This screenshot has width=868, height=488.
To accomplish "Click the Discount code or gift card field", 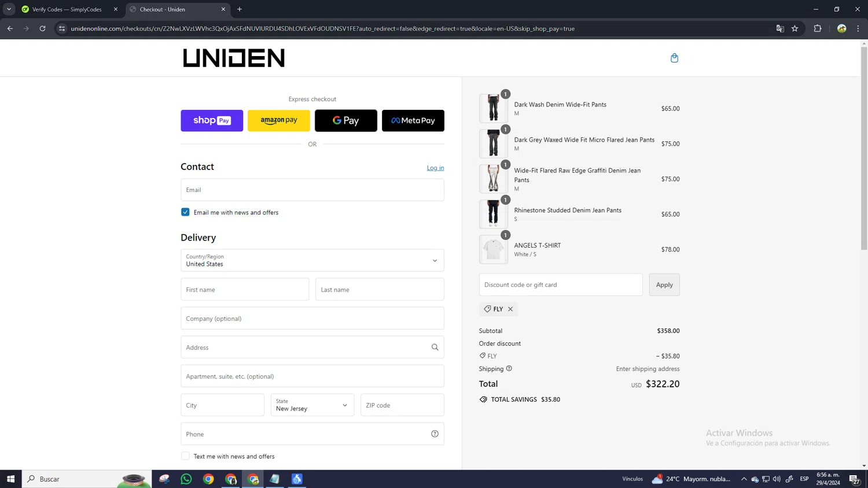I will (x=561, y=285).
